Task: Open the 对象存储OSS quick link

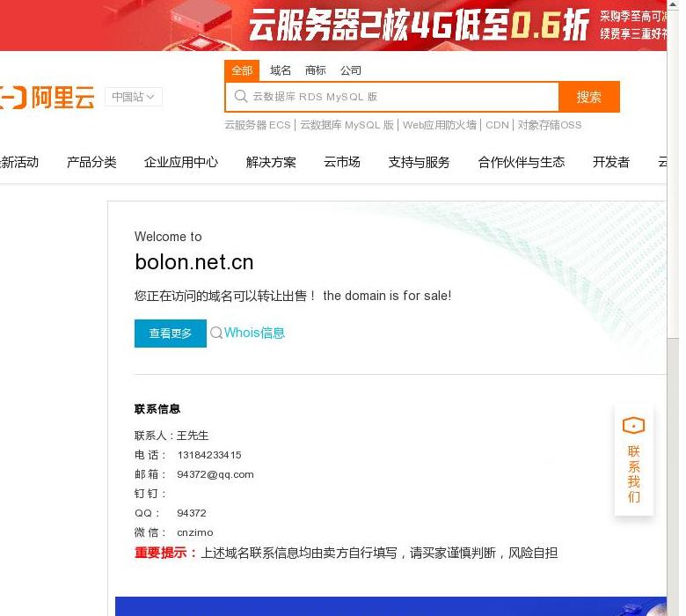Action: (x=550, y=125)
